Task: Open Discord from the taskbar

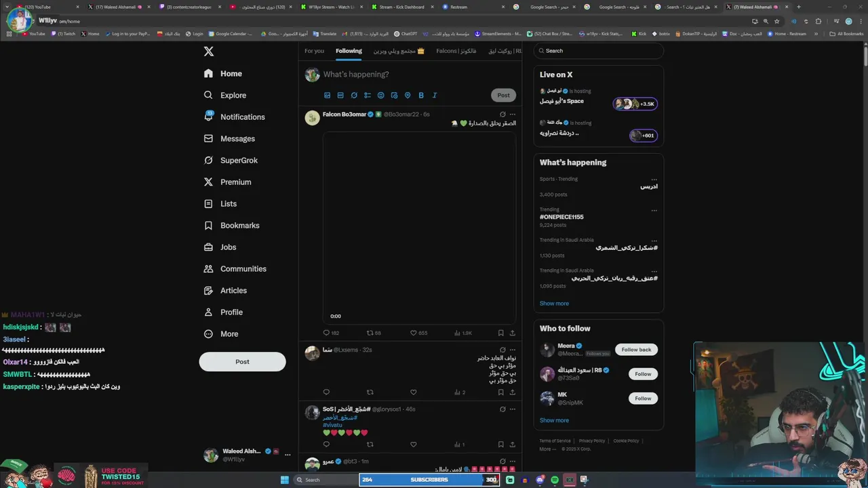Action: tap(540, 480)
